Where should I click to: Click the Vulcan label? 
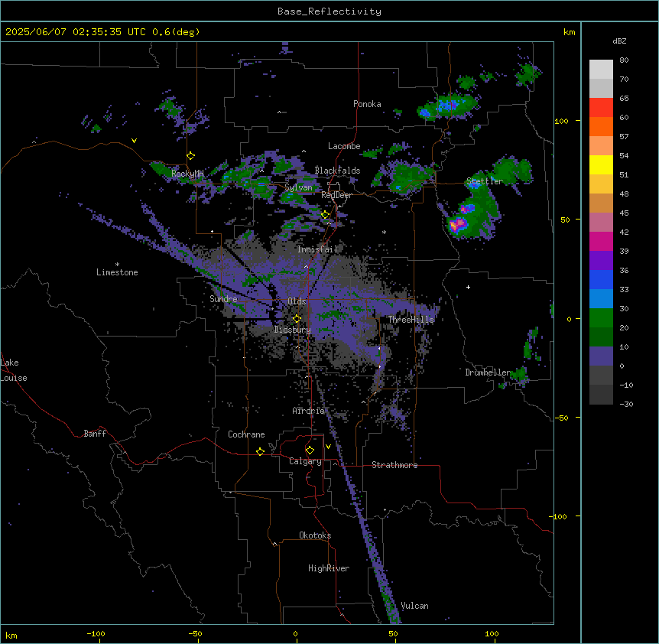coord(415,606)
